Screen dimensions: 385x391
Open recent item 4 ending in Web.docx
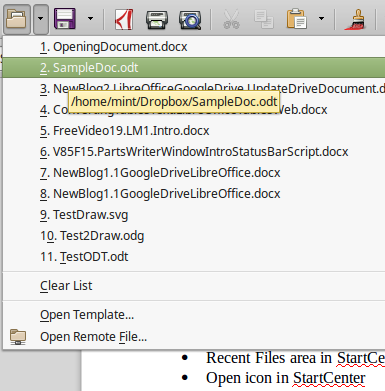coord(194,110)
